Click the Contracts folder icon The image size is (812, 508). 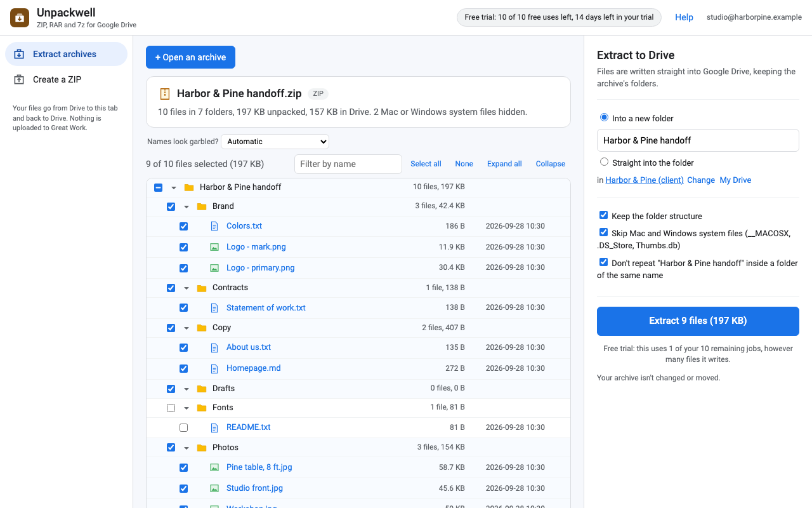click(x=202, y=288)
